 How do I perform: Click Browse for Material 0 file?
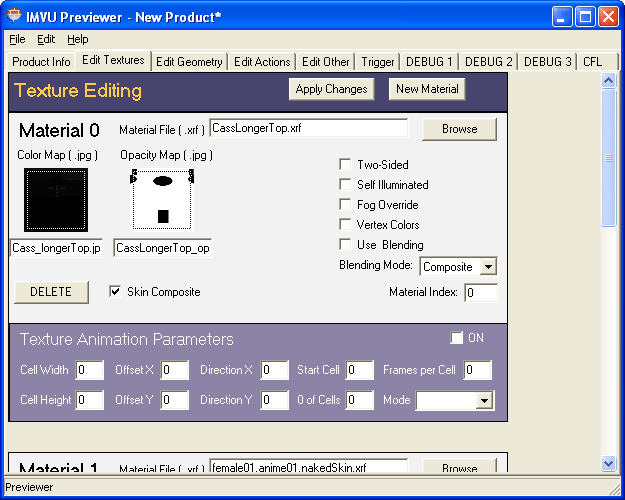(x=459, y=129)
